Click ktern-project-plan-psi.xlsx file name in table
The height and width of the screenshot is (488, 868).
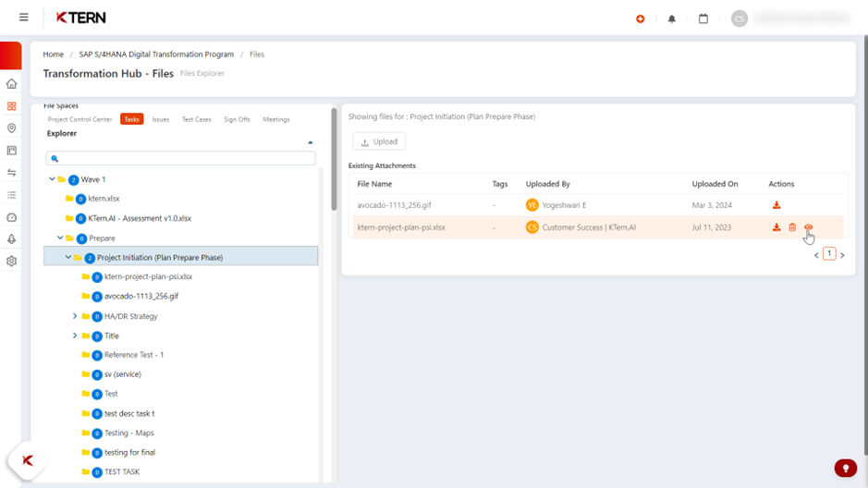(x=401, y=227)
